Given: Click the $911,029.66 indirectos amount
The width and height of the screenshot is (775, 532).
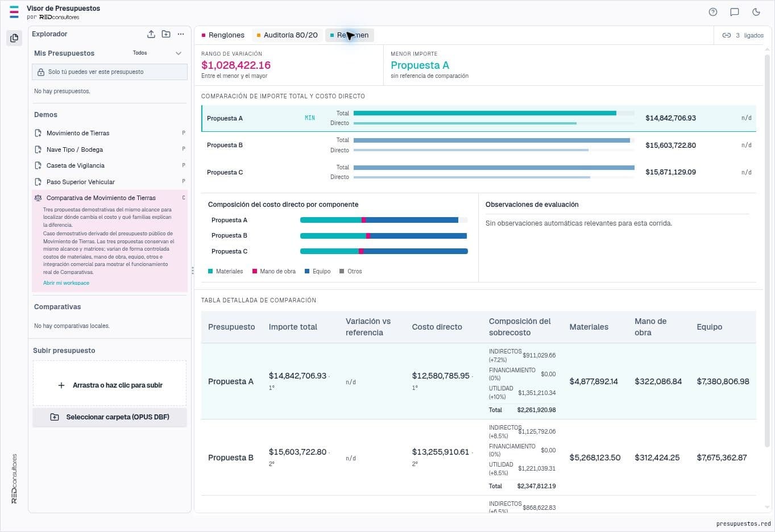Looking at the screenshot, I should click(540, 355).
